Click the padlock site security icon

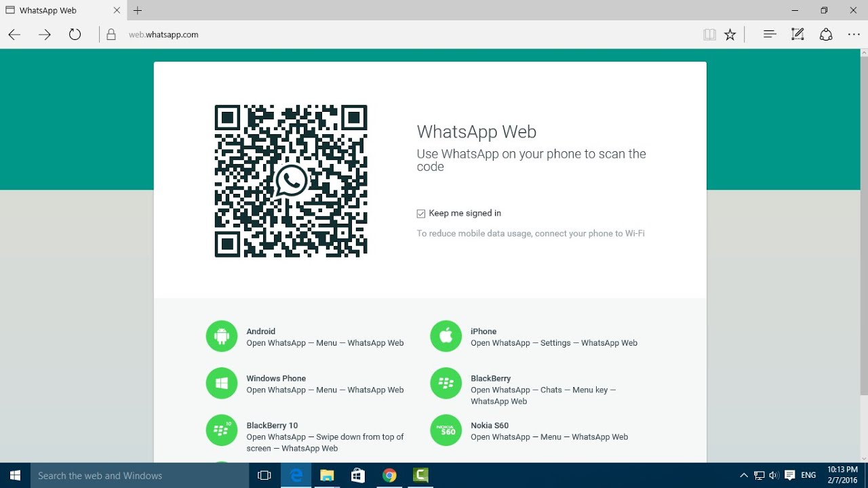(111, 35)
